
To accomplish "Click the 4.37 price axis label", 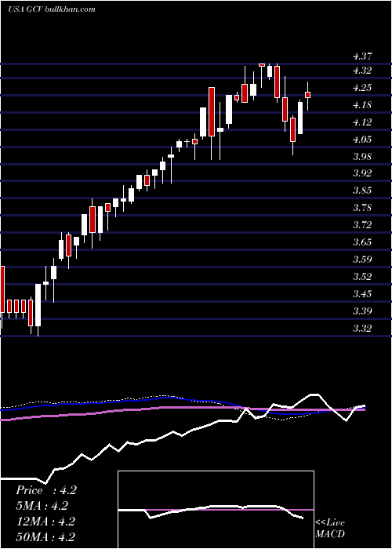I will point(362,56).
